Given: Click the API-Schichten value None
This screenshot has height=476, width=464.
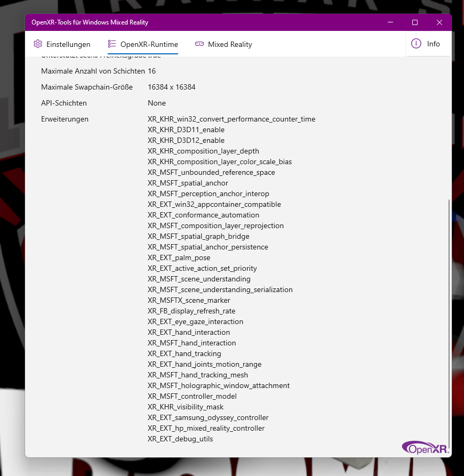Looking at the screenshot, I should click(157, 103).
